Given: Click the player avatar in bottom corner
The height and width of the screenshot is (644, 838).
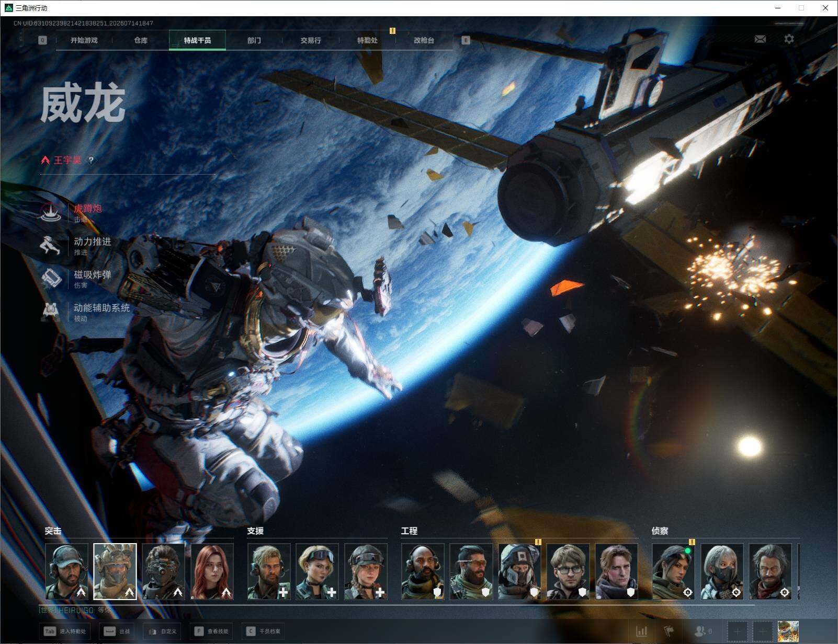Looking at the screenshot, I should [788, 631].
